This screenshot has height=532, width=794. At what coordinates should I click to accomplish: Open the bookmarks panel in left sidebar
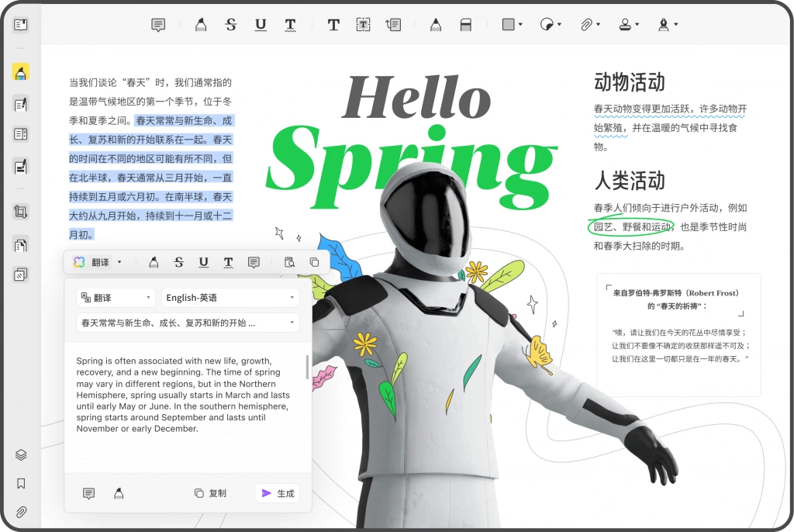tap(21, 483)
